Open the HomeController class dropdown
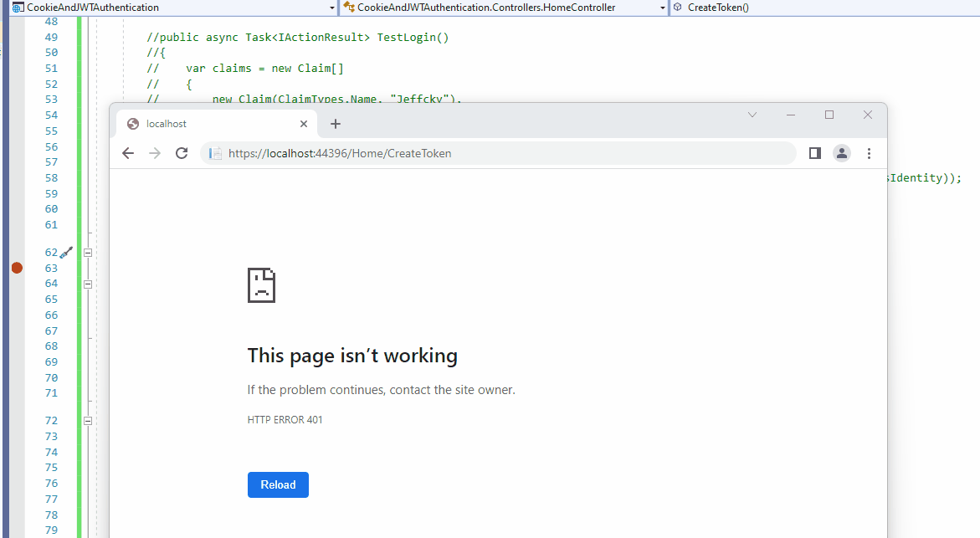Viewport: 980px width, 538px height. pyautogui.click(x=505, y=8)
